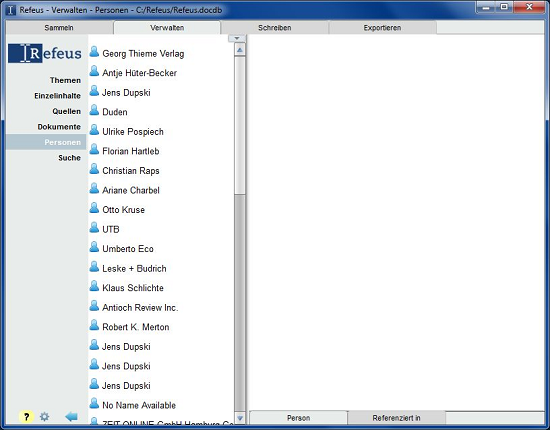550x430 pixels.
Task: Select the No Name Available entry
Action: point(139,405)
